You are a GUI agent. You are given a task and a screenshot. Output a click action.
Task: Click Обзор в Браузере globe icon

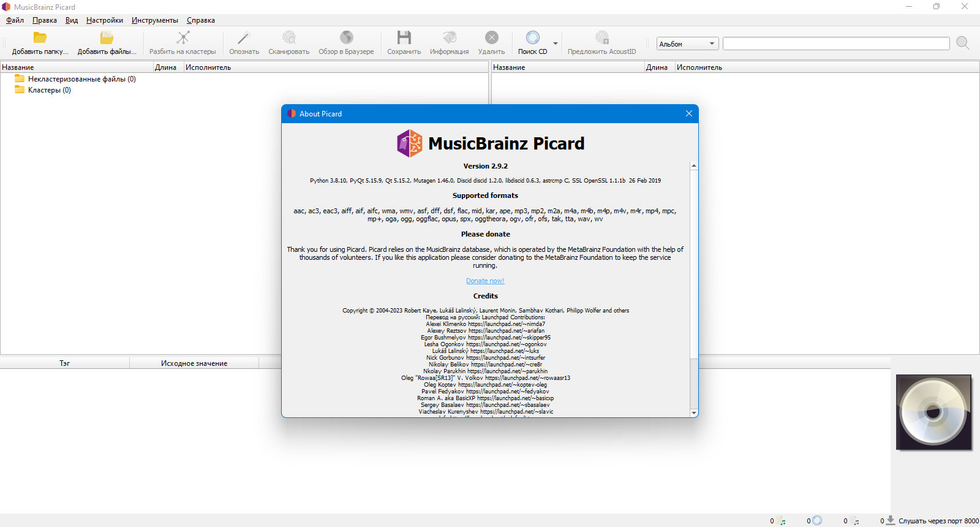pos(346,38)
